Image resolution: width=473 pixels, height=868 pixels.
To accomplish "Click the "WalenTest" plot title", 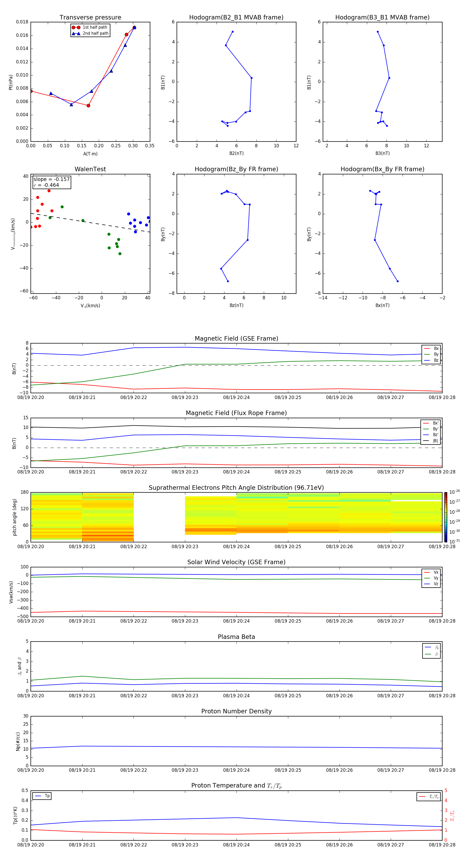I will click(x=90, y=169).
